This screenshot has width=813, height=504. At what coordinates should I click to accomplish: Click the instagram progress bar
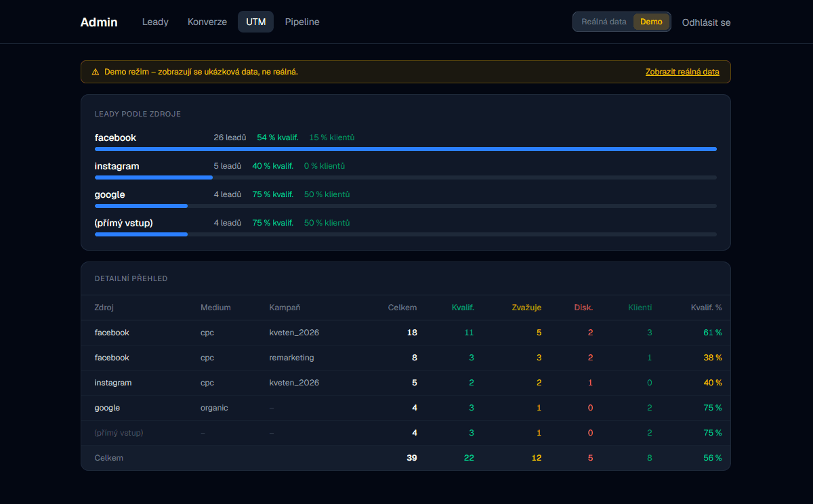(406, 177)
